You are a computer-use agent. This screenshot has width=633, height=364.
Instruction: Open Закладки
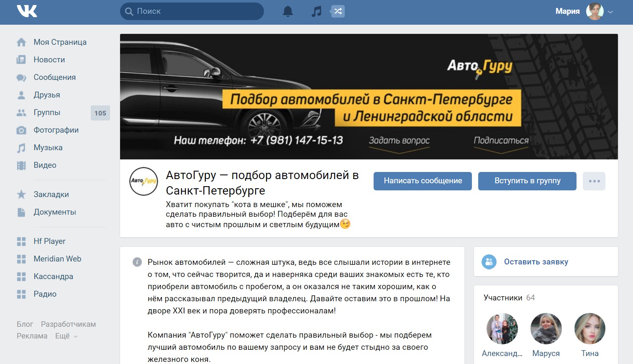(x=51, y=195)
